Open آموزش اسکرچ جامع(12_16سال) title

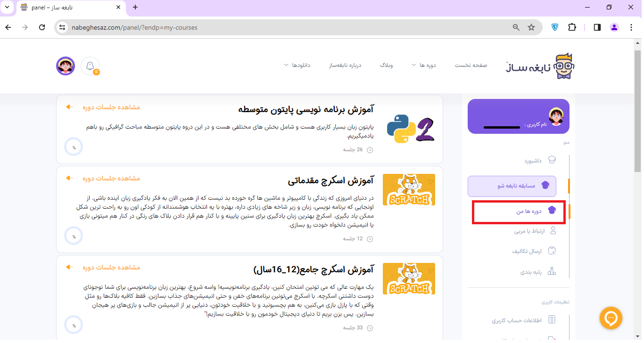[x=314, y=269]
